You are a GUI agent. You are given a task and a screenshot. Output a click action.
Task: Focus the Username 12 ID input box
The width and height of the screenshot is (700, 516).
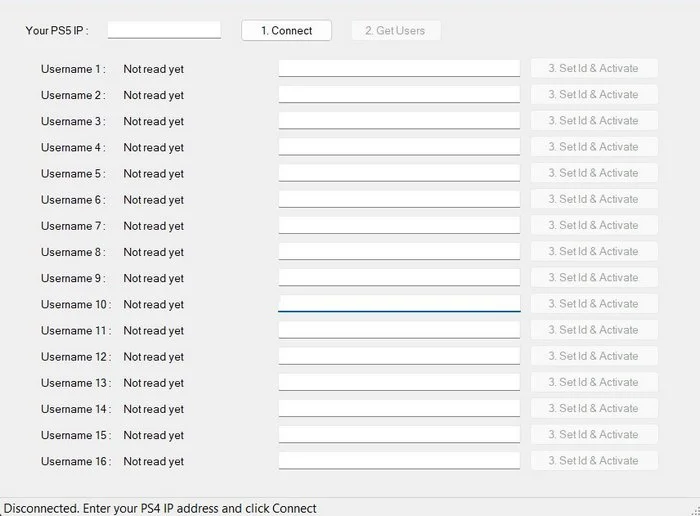click(x=399, y=356)
